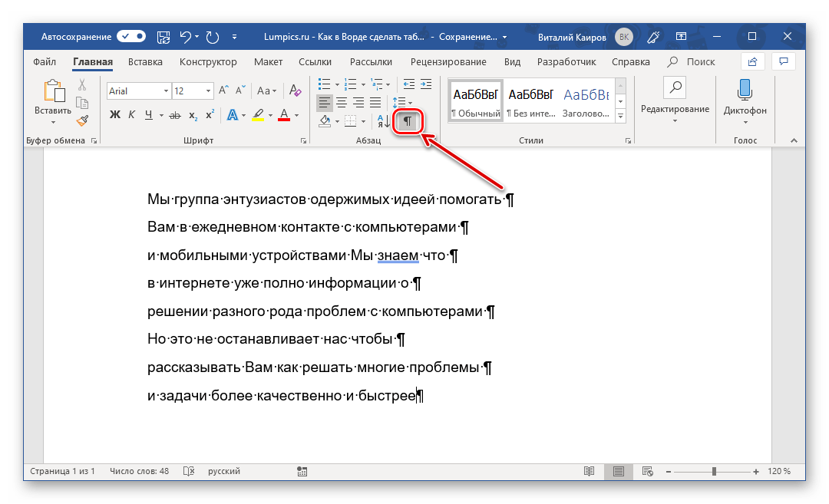Screen dimensions: 829x504
Task: Switch to the Рецензирование tab
Action: coord(448,62)
